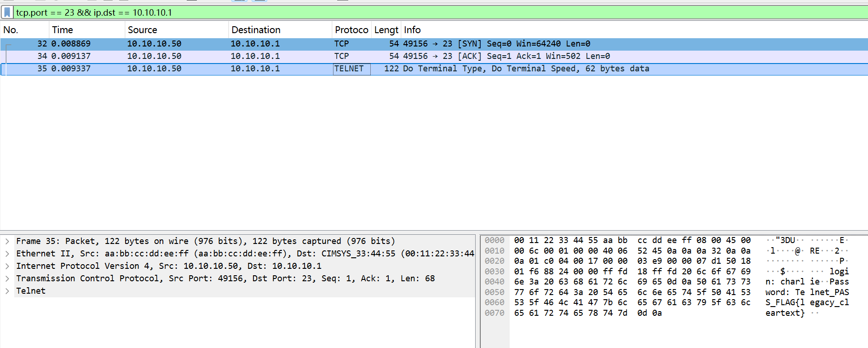Sort by the Time column header
This screenshot has width=868, height=348.
pos(87,30)
